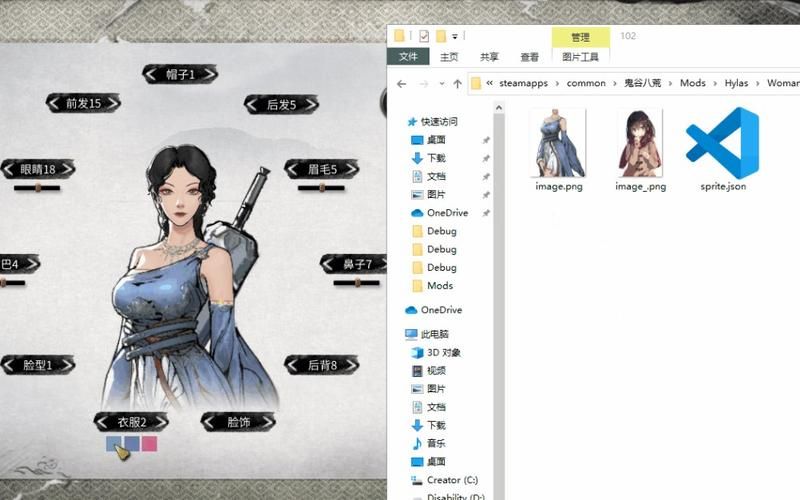Click the right arrow beside 后背8
Screen dimensions: 800x500
(x=351, y=365)
